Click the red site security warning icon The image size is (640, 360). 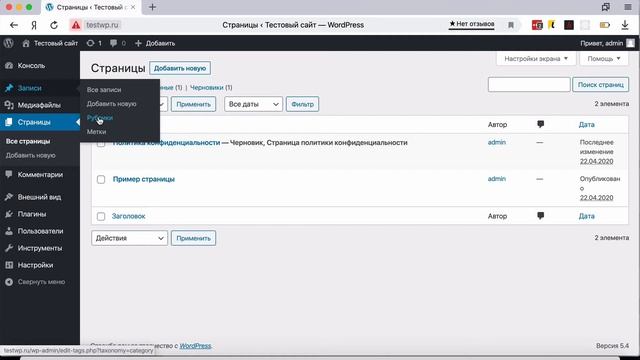76,25
